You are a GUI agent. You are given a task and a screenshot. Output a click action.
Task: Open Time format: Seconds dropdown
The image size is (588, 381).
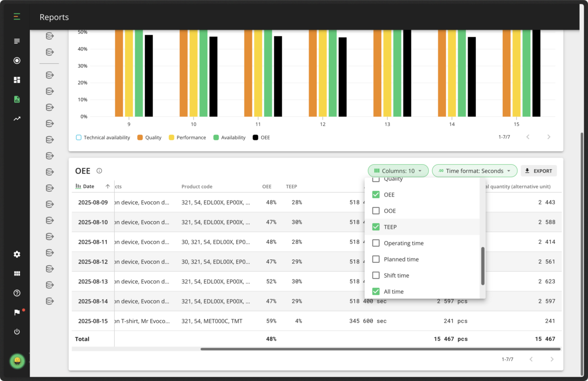click(474, 171)
